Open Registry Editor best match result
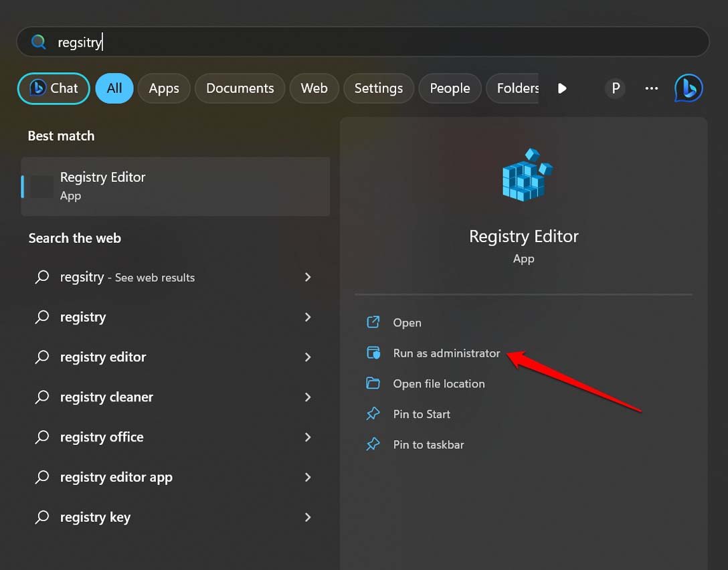728x570 pixels. (x=175, y=186)
